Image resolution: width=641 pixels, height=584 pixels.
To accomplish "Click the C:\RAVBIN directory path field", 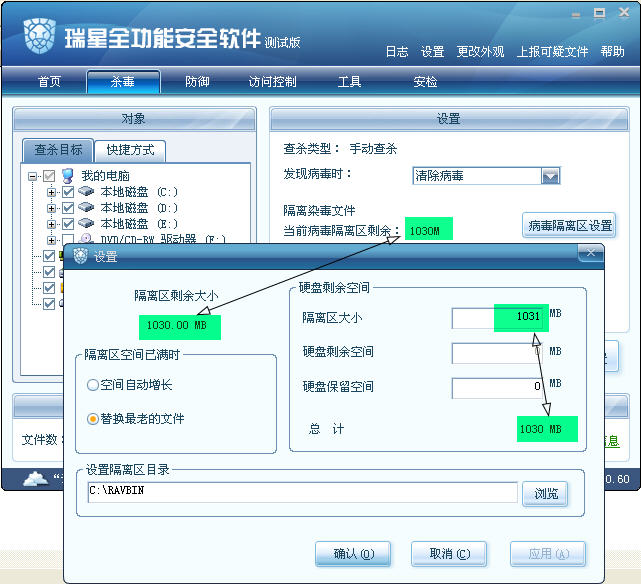I will [303, 492].
